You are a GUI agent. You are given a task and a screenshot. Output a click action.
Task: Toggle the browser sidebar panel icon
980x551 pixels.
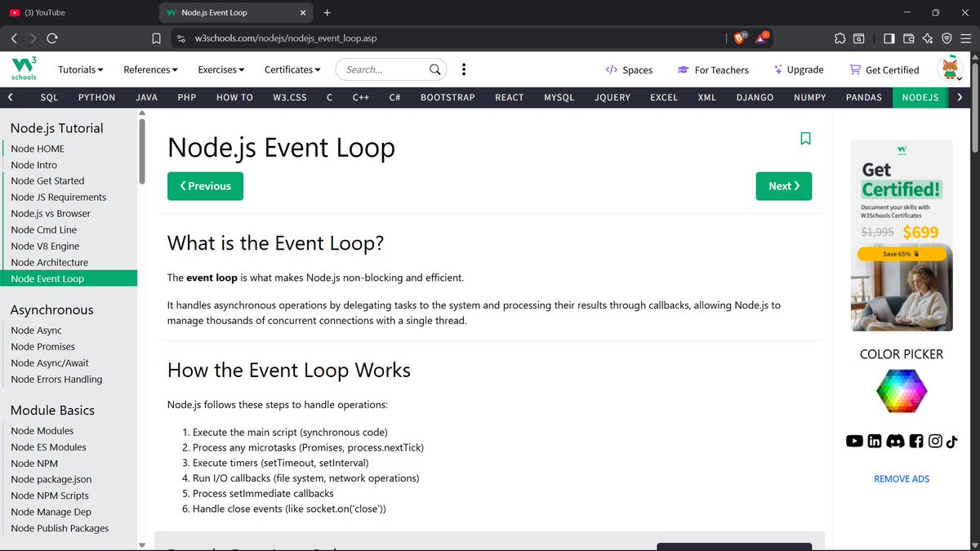point(889,38)
